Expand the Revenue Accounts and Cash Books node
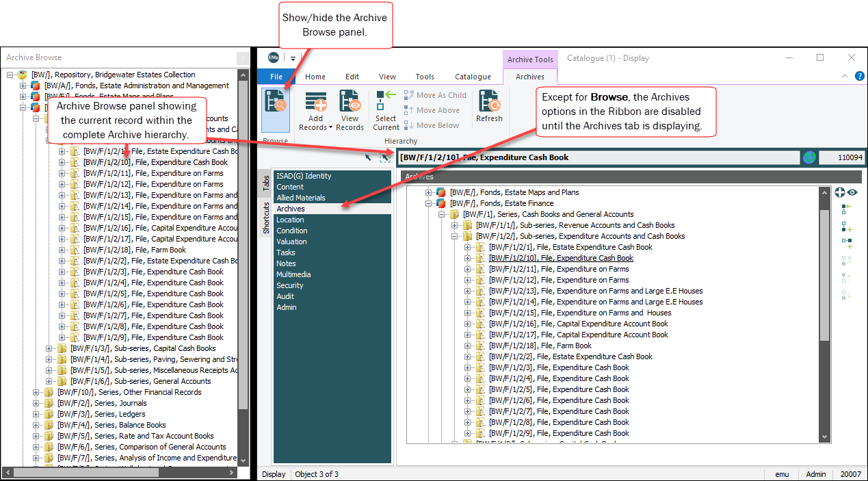The image size is (868, 481). pyautogui.click(x=456, y=225)
